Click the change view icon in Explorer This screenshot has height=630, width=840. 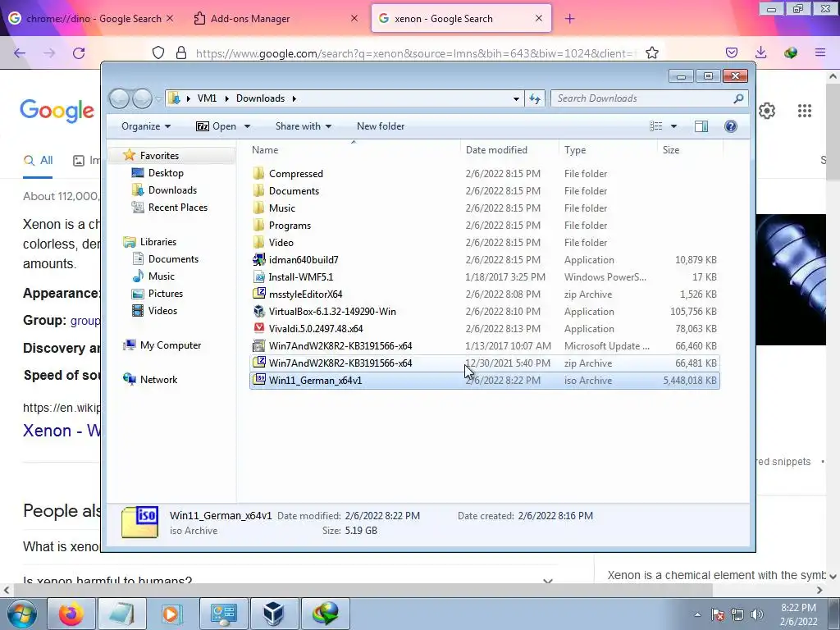(656, 126)
